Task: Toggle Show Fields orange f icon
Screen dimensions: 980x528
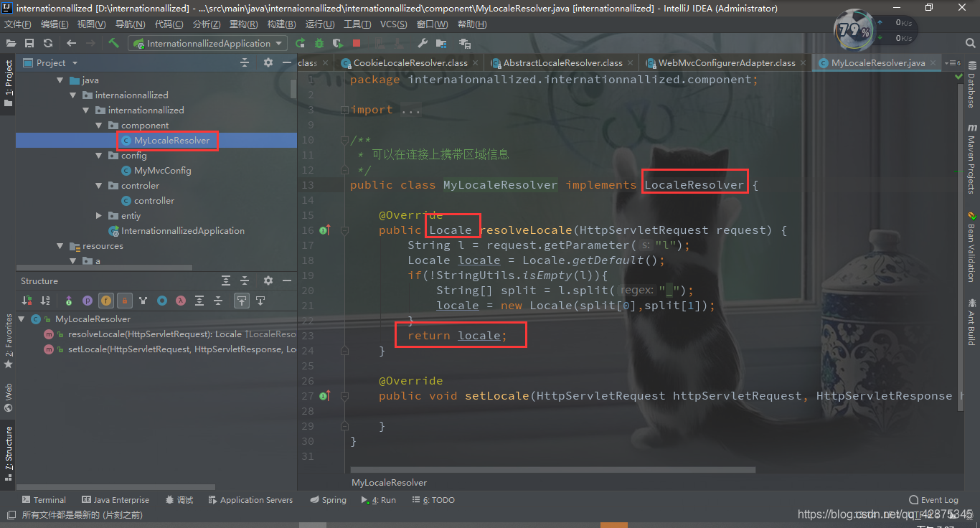Action: coord(106,301)
